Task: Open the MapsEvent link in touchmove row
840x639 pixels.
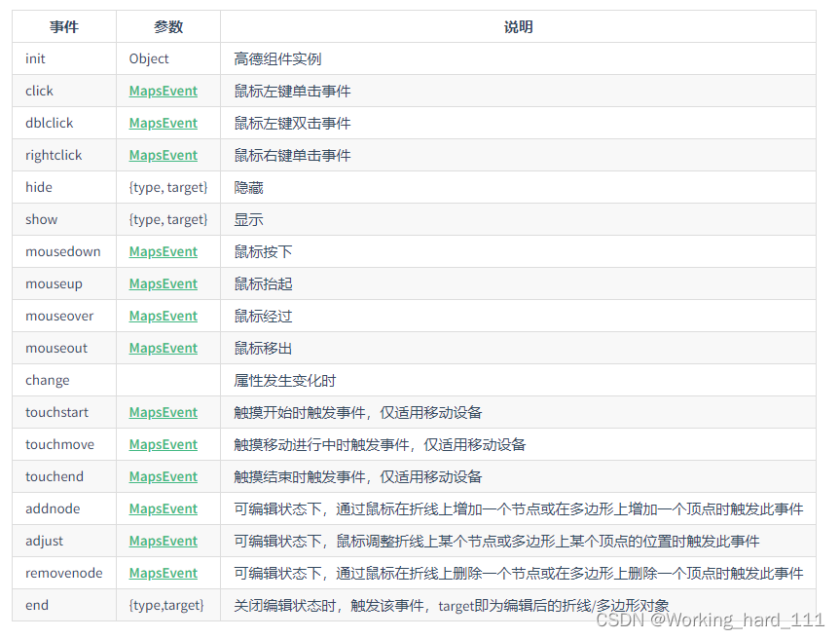Action: click(x=164, y=445)
